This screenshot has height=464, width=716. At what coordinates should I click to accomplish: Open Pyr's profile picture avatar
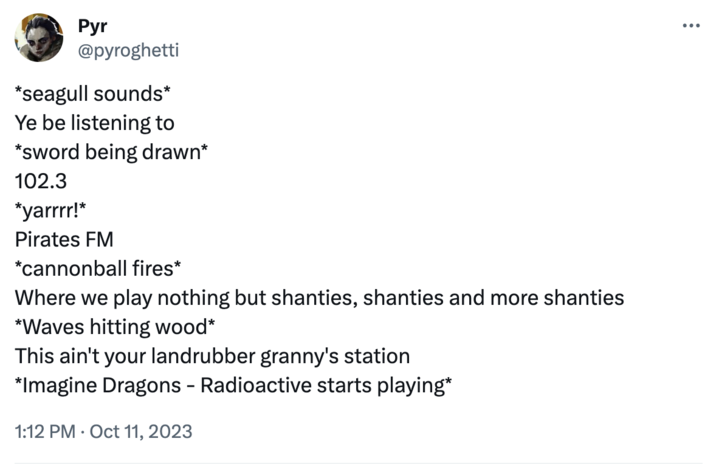pos(39,37)
